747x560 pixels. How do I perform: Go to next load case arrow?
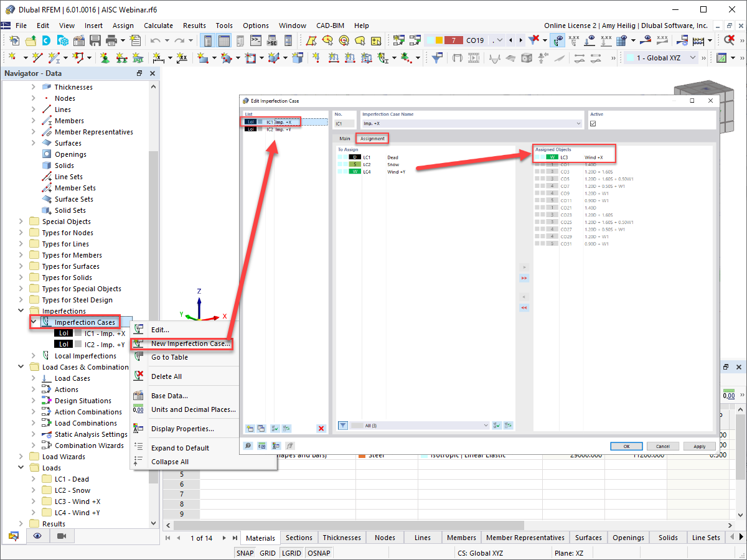[x=520, y=40]
